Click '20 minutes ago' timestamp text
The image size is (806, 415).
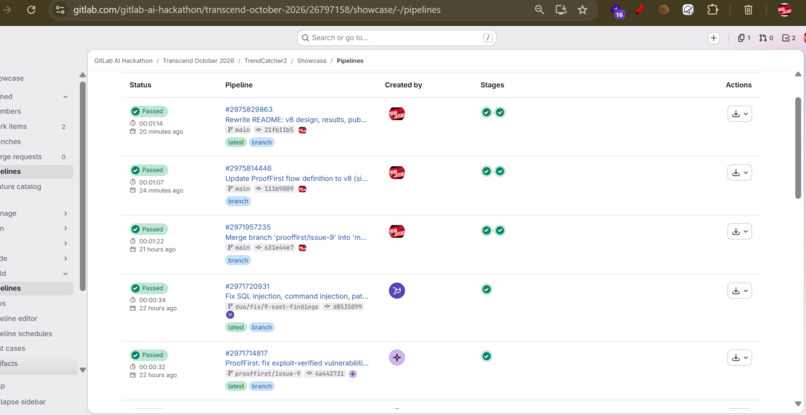coord(161,132)
